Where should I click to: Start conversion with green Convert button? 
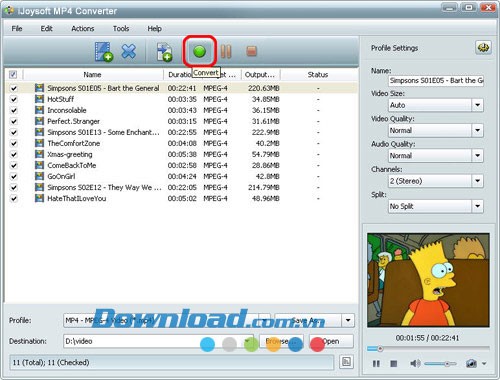(199, 51)
